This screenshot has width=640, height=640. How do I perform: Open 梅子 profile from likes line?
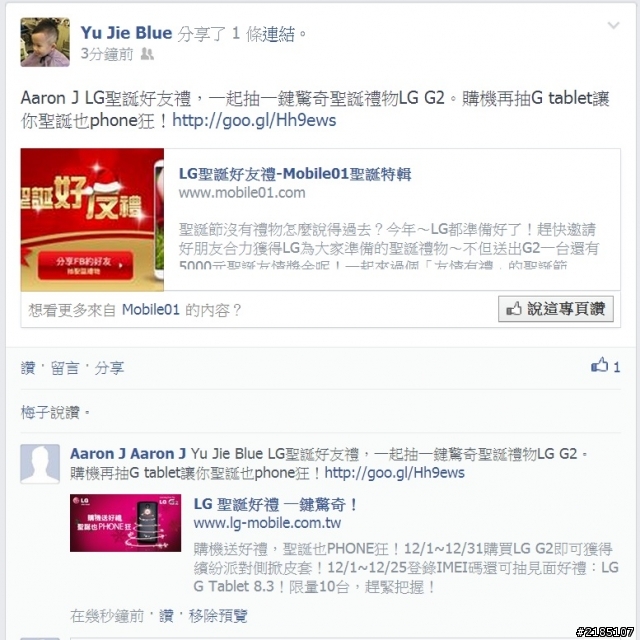pos(35,413)
